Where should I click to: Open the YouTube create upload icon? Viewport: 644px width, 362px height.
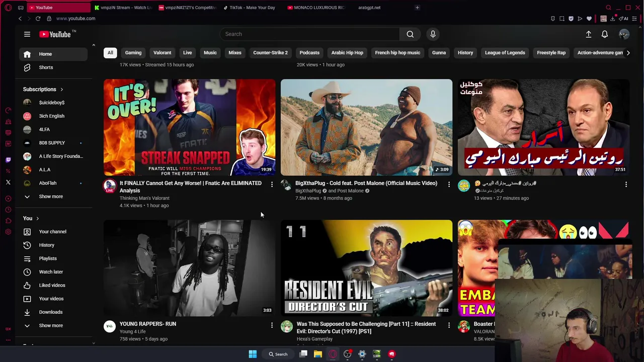point(588,34)
